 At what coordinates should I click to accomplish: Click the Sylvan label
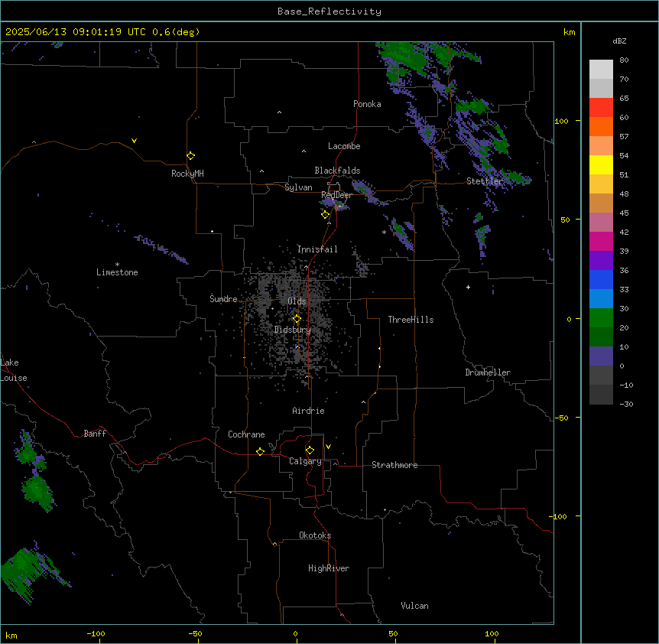298,187
